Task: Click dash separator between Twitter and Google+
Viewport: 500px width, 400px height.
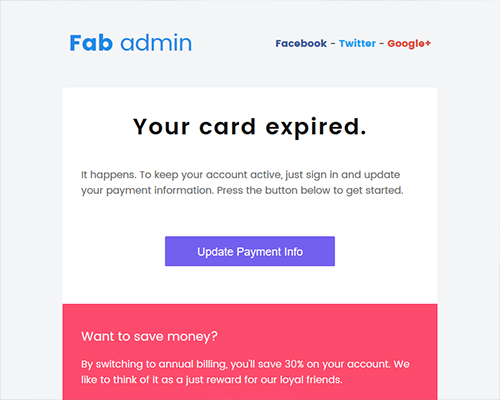Action: [x=382, y=44]
